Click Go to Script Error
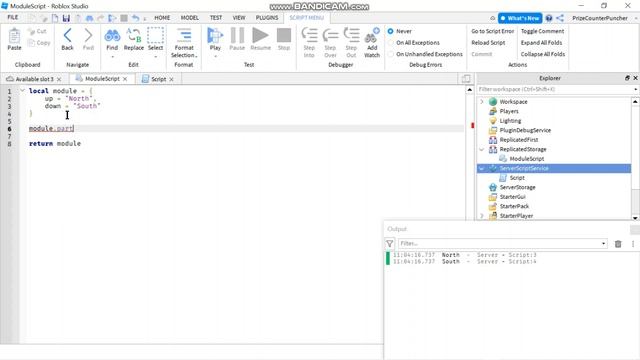Screen dimensions: 640x360 tap(493, 31)
